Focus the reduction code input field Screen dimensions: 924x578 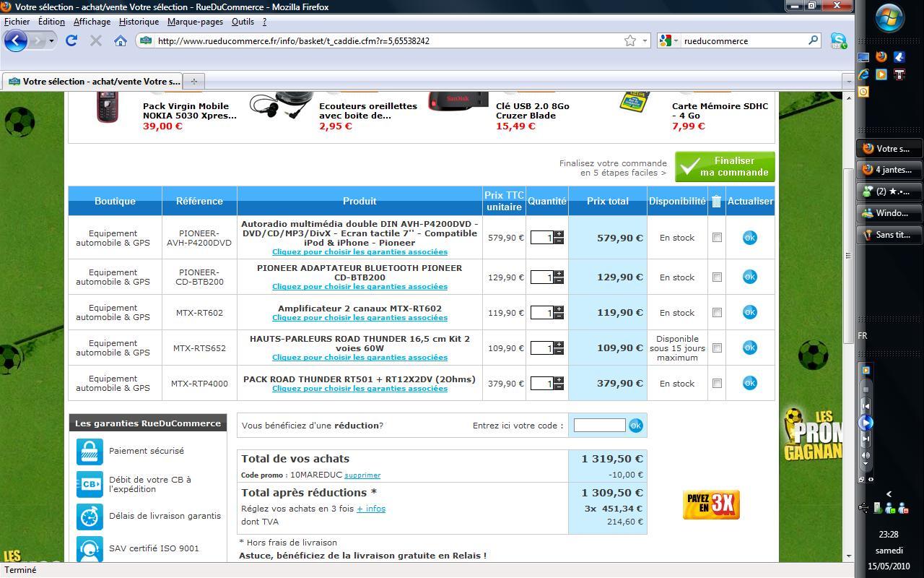pos(599,426)
